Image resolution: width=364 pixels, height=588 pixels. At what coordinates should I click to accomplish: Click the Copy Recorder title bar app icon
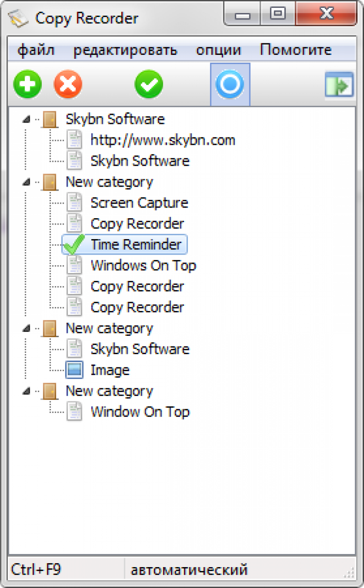tap(19, 18)
